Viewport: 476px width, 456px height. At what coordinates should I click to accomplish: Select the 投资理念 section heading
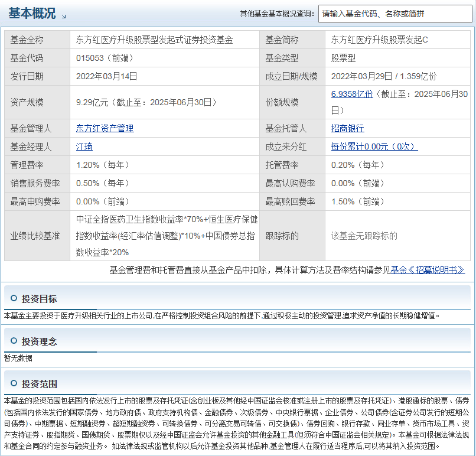point(39,341)
